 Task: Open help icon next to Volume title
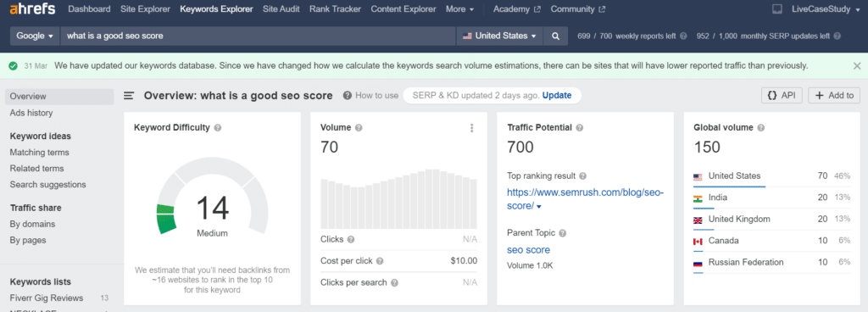click(x=359, y=128)
